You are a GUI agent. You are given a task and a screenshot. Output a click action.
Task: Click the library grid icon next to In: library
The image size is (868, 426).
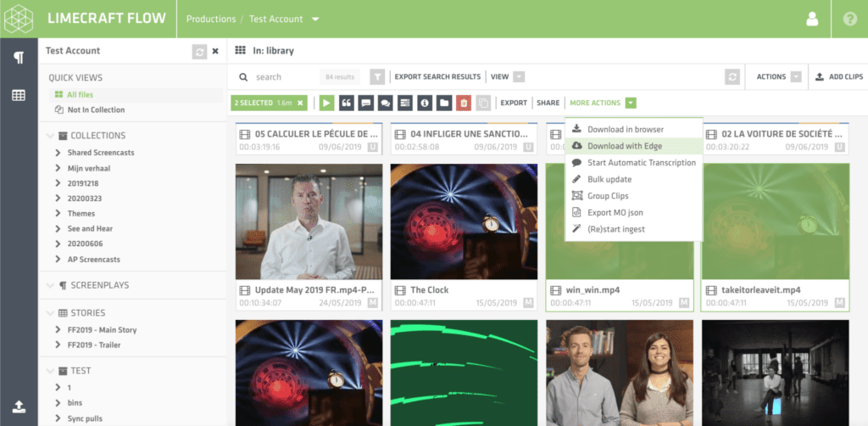(240, 50)
